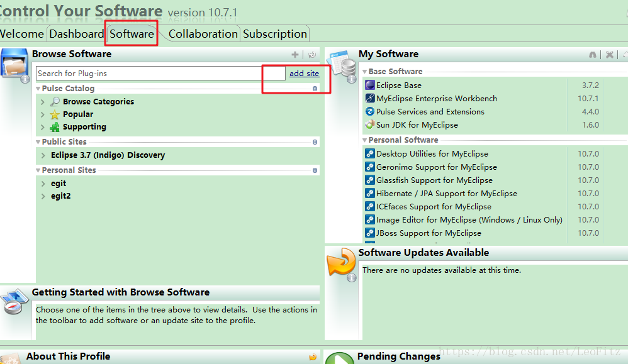628x364 pixels.
Task: Click the info icon beside Pulse Catalog
Action: pos(315,89)
